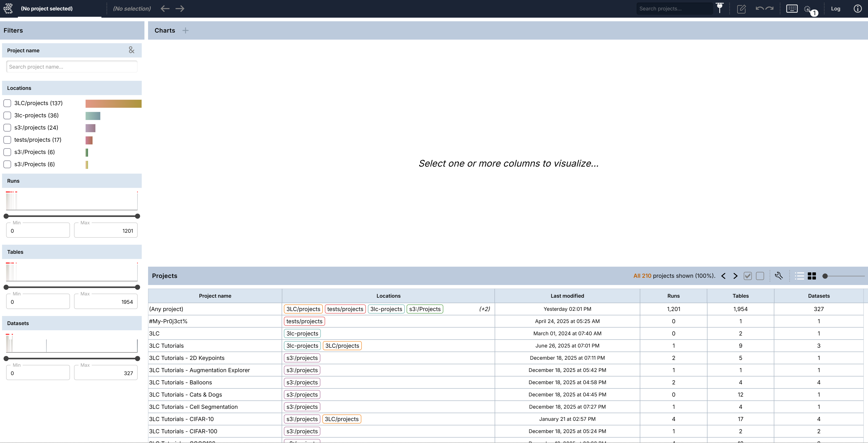868x443 pixels.
Task: Go back with the left arrow
Action: (x=165, y=9)
